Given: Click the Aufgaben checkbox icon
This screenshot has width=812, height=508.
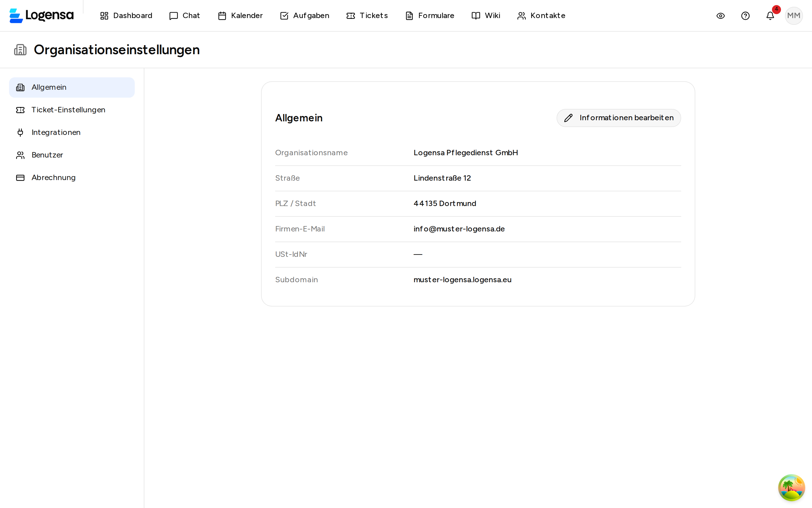Looking at the screenshot, I should (284, 16).
